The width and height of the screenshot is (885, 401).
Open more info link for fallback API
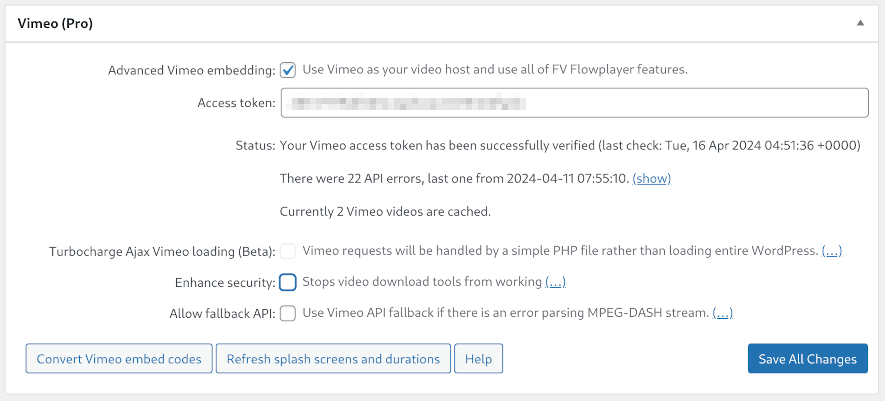point(722,313)
